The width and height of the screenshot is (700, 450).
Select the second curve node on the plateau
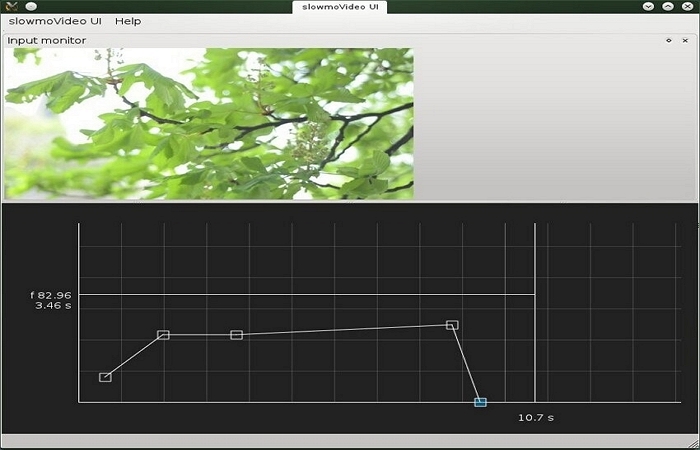(163, 335)
